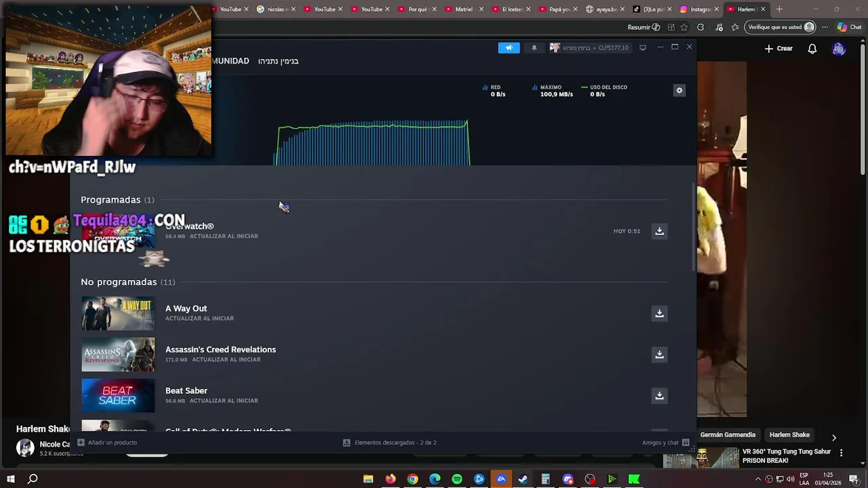Click the Añadir un producto plus icon

pos(81,443)
